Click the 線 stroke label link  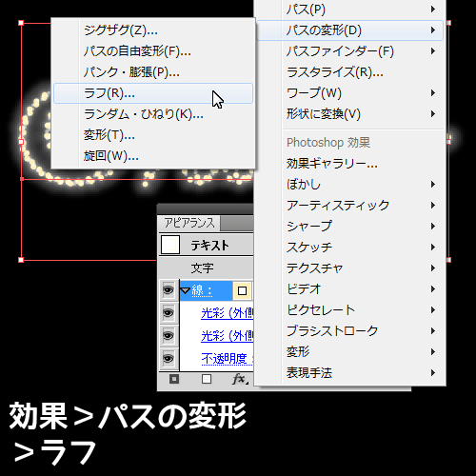click(x=202, y=290)
